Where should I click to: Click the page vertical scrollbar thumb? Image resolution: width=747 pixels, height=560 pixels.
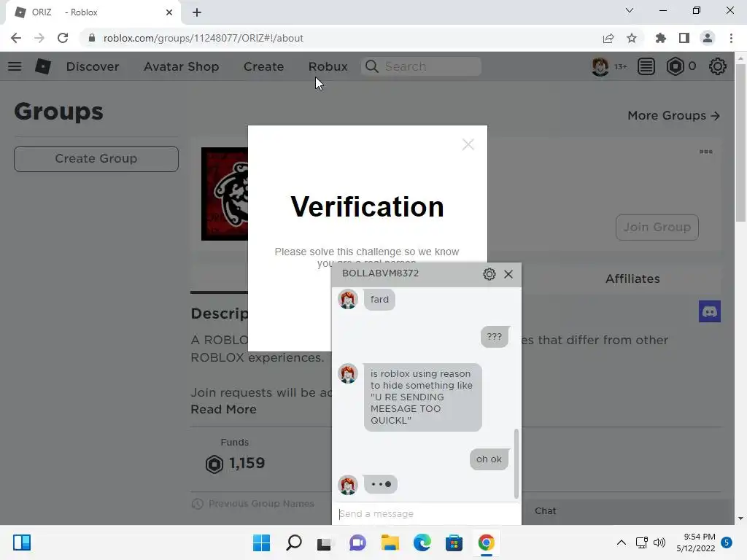point(740,143)
